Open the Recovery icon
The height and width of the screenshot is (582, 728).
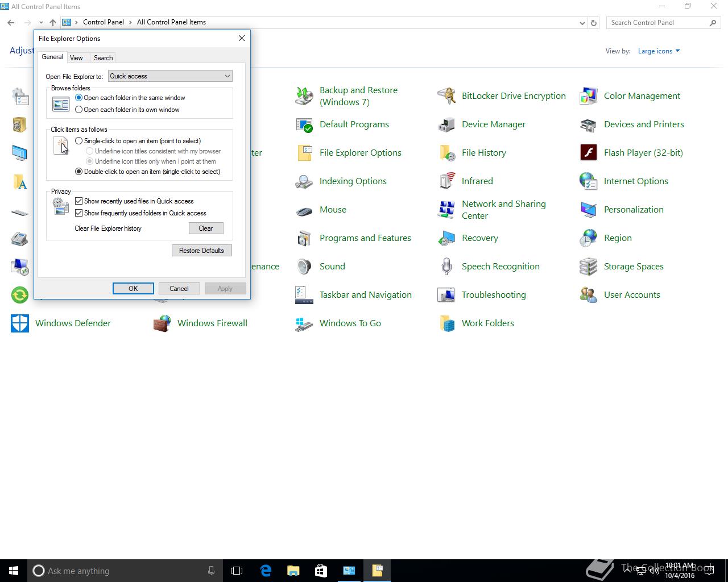(446, 238)
